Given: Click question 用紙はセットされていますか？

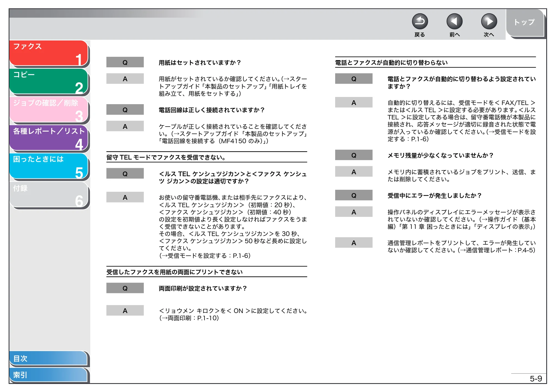Looking at the screenshot, I should coord(200,63).
